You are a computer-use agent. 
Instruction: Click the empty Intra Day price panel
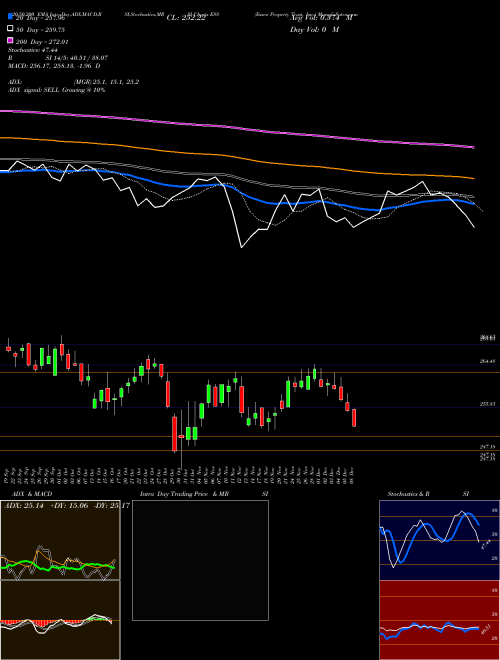coord(200,560)
